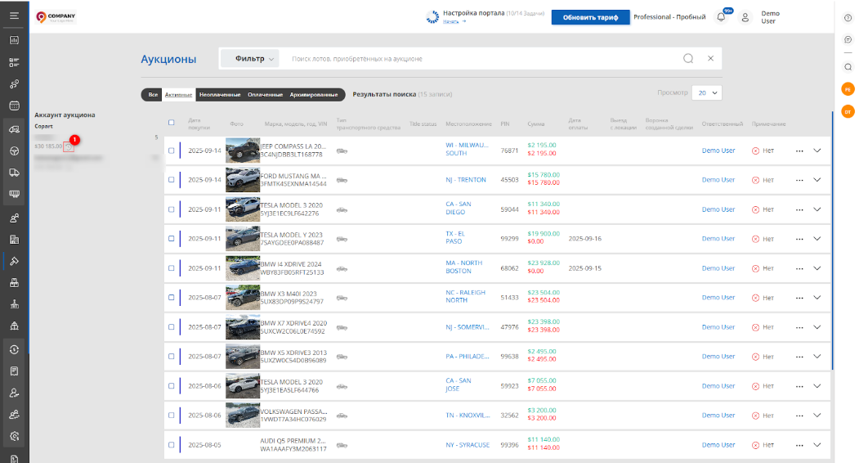Clear the search with the X icon

point(710,59)
